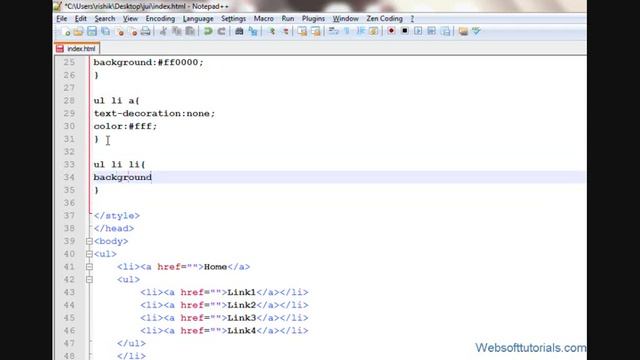Click the closing </style> tag
The width and height of the screenshot is (640, 360).
[x=117, y=216]
